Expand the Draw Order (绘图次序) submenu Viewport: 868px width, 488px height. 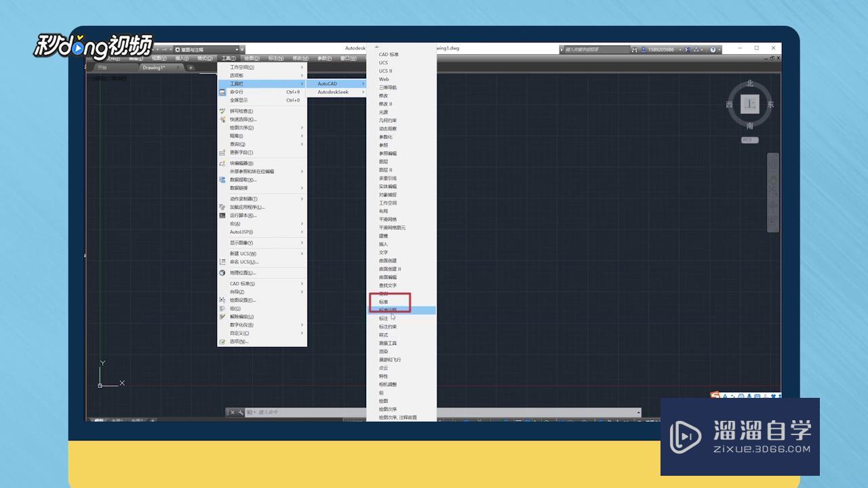(x=262, y=127)
